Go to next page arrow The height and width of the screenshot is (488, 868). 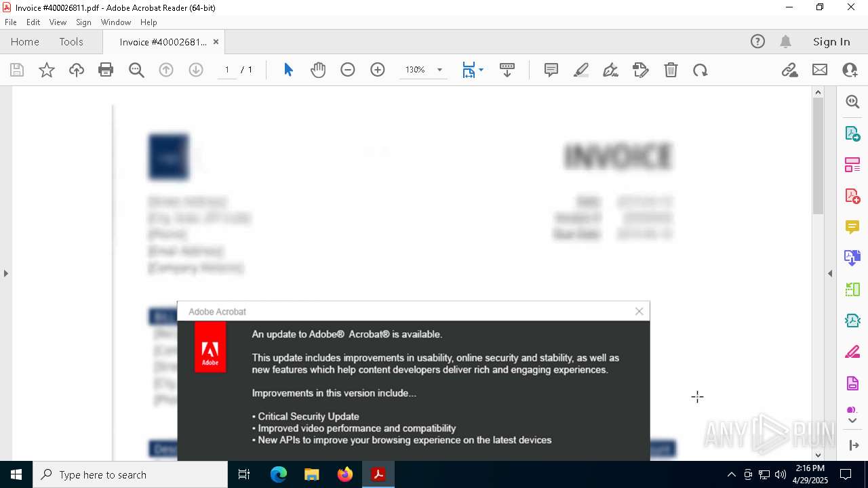click(x=196, y=70)
